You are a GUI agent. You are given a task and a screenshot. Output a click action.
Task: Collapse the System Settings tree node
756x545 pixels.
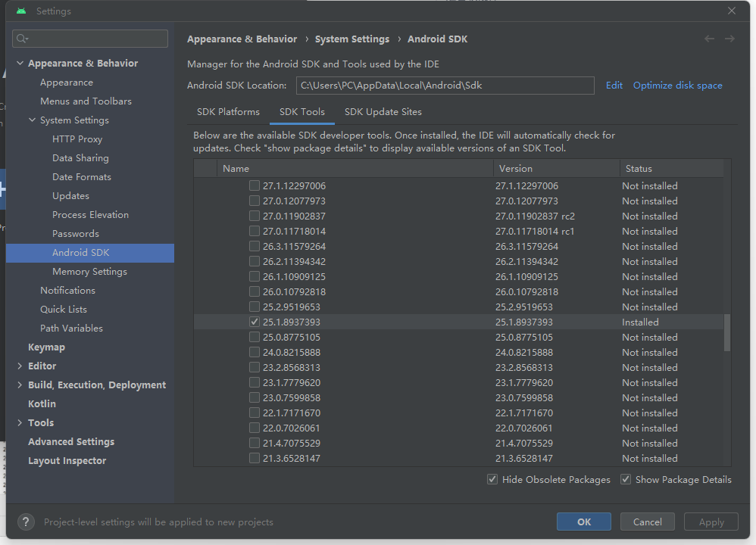(32, 120)
